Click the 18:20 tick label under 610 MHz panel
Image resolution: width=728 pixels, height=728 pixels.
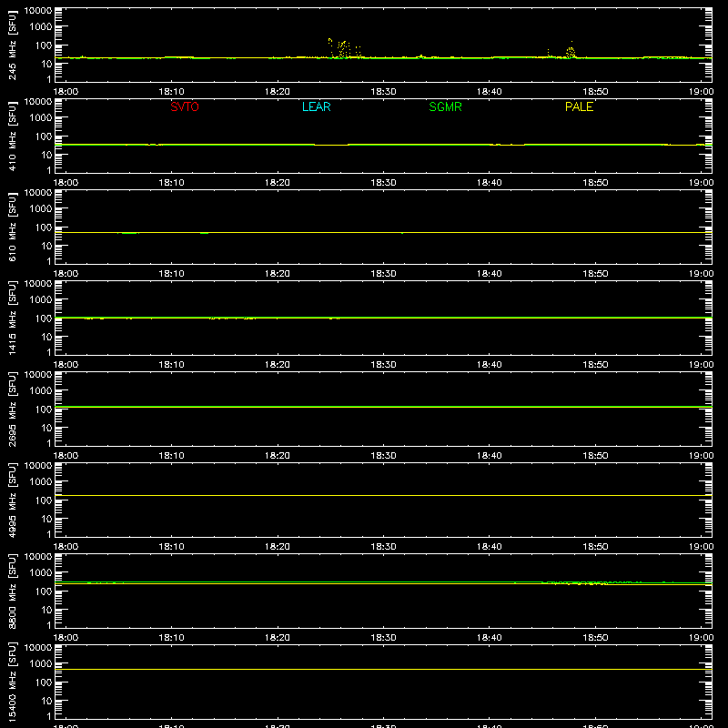pyautogui.click(x=278, y=274)
